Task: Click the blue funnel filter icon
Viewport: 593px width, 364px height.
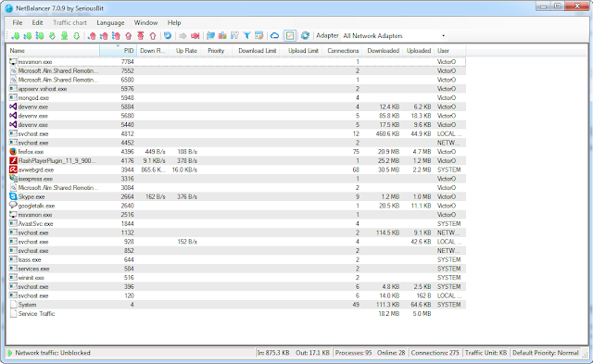Action: 247,35
